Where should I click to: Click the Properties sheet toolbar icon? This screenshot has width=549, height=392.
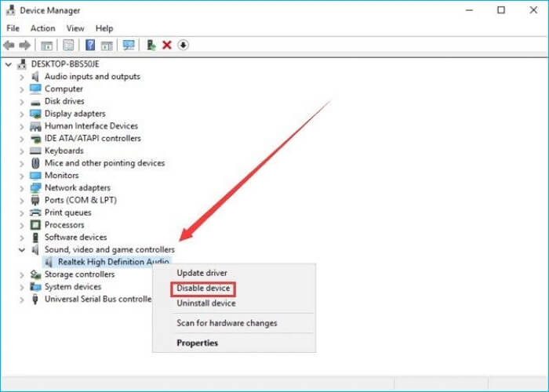coord(68,45)
